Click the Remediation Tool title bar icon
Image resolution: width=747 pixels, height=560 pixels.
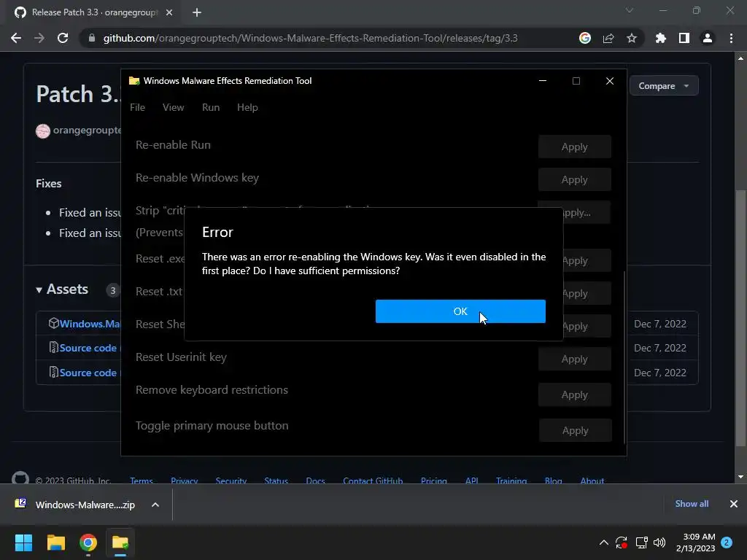tap(134, 81)
